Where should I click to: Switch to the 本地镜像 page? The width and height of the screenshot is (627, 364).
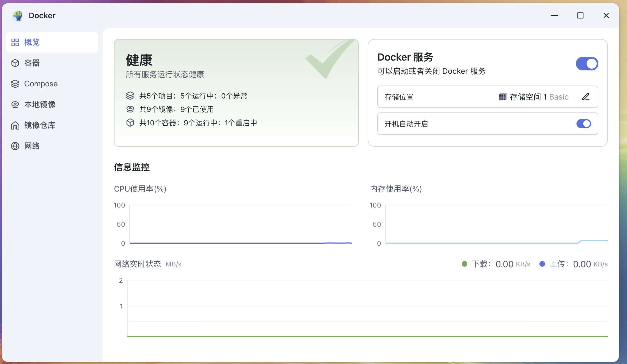point(40,105)
